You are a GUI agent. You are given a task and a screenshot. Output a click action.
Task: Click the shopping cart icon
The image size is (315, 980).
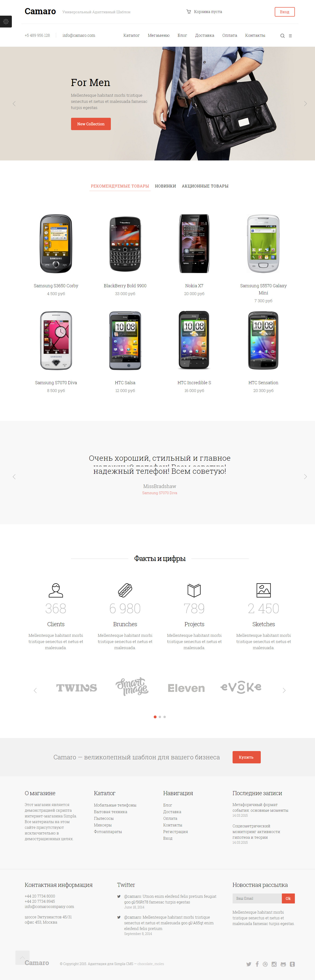(x=189, y=12)
